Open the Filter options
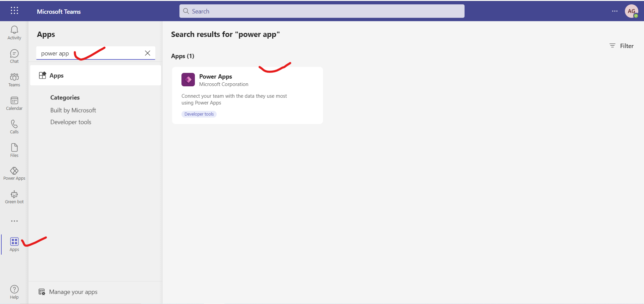Screen dimensions: 644x304 point(622,46)
